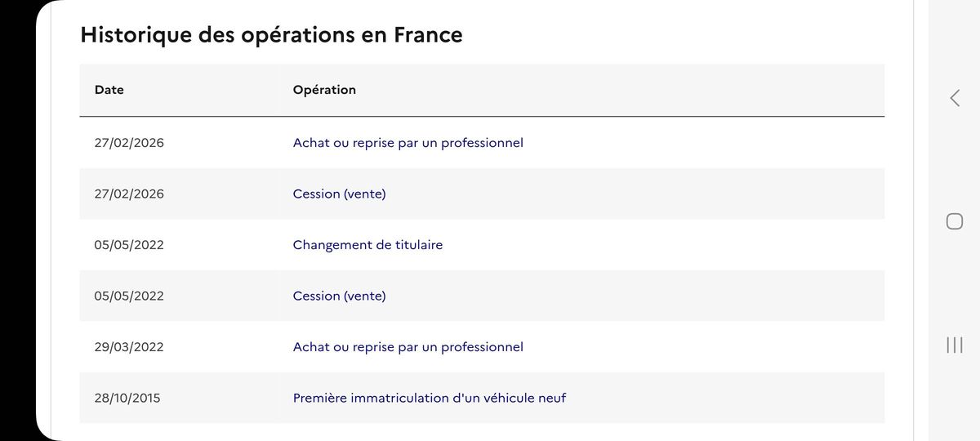Open 'Achat ou reprise par un professionnel' dated 29/03/2022

408,347
